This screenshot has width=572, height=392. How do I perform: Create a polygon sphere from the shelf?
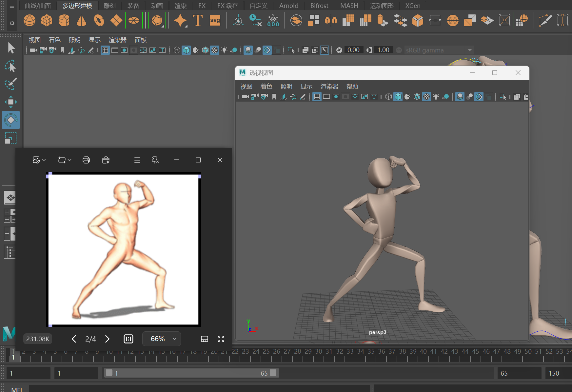coord(30,20)
